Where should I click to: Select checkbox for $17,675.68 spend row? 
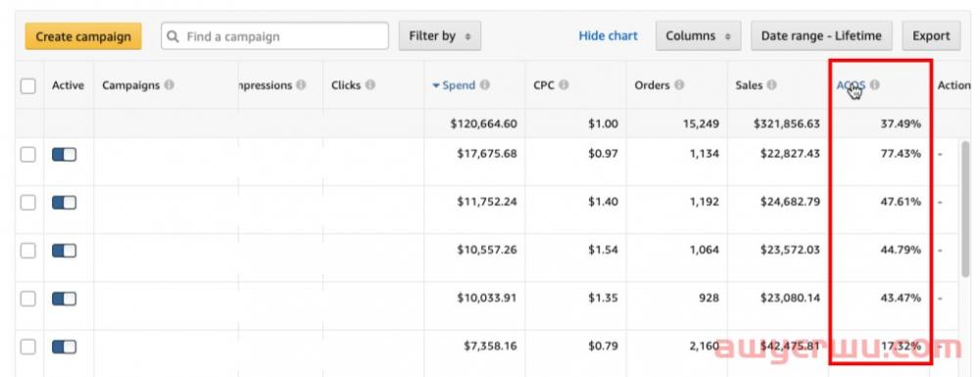[28, 154]
